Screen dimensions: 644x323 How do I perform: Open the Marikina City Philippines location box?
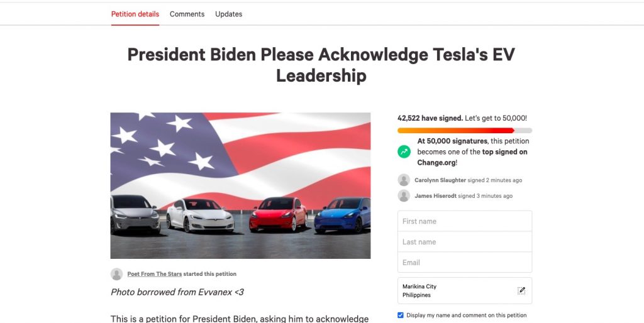coord(465,290)
